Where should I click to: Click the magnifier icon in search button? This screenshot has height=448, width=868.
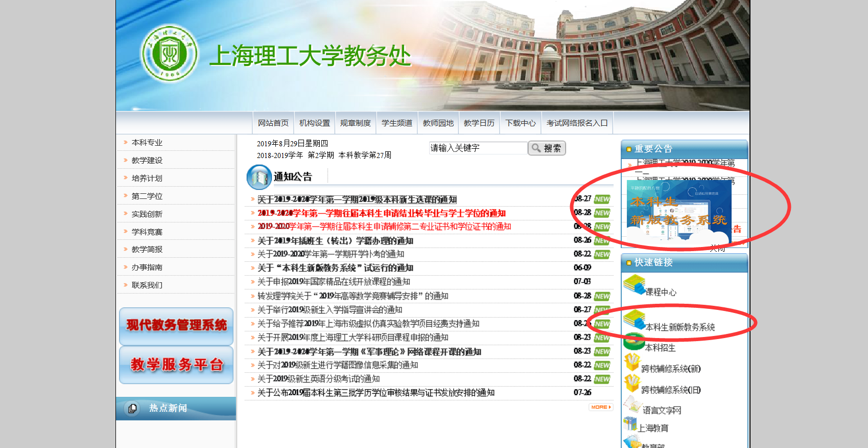(536, 148)
